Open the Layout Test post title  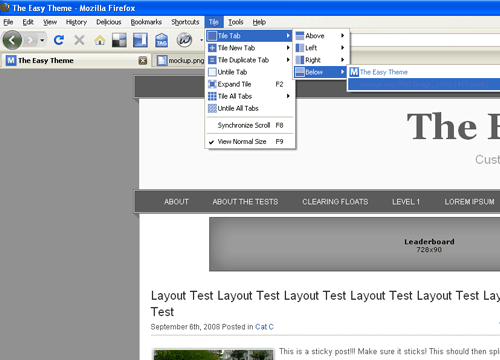coord(325,303)
